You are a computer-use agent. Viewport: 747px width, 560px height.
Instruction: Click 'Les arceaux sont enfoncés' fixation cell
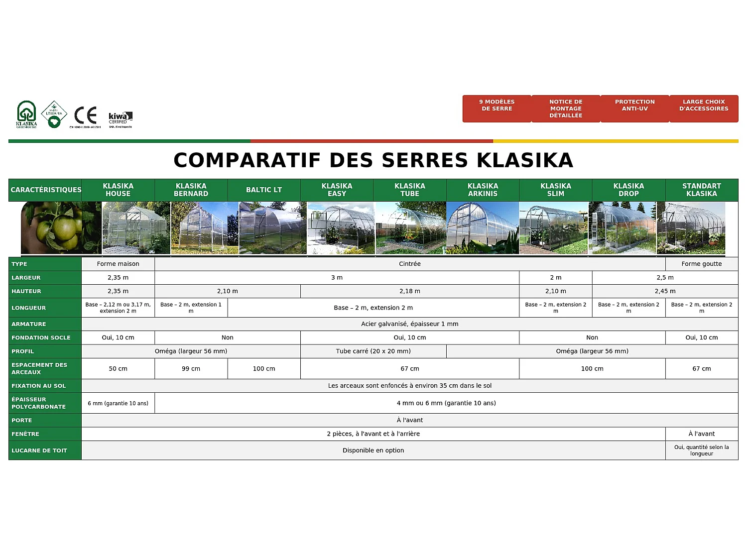point(410,386)
